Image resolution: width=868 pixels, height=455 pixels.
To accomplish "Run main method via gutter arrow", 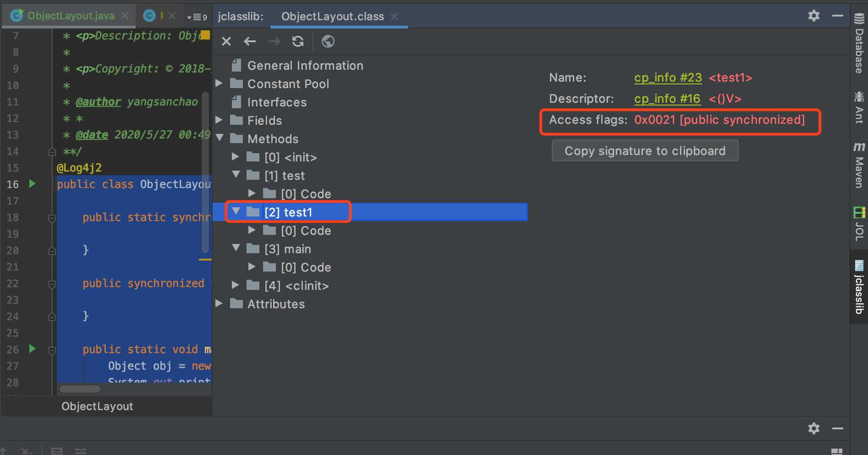I will 32,349.
